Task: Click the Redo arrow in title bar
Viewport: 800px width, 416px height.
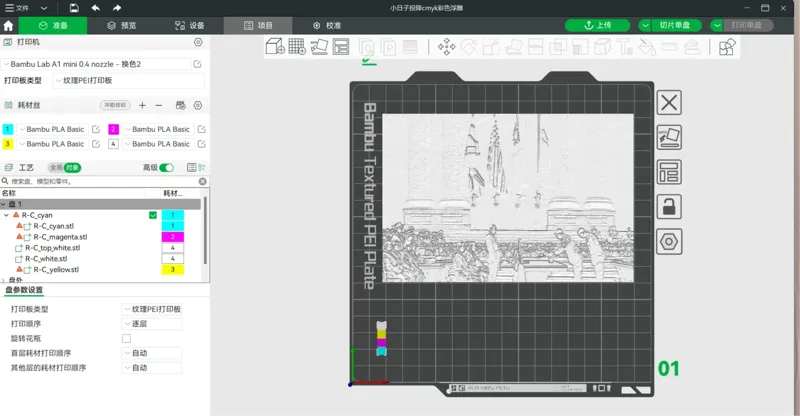Action: point(117,8)
